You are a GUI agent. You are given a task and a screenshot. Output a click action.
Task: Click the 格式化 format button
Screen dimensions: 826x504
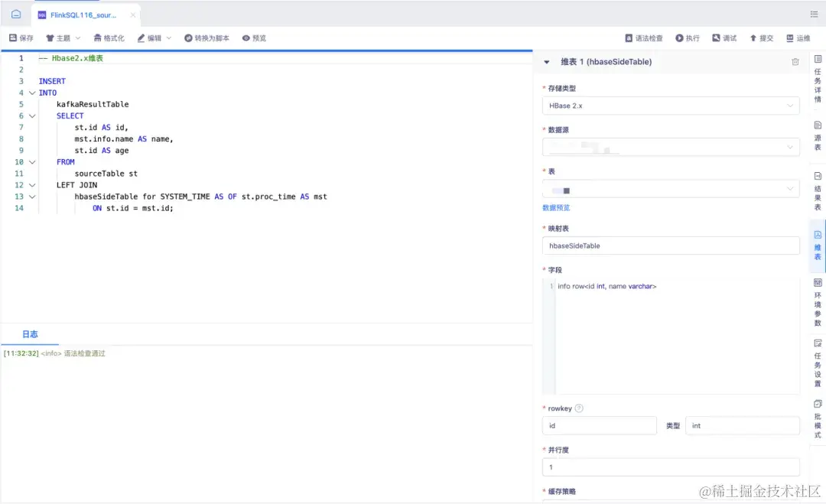click(x=109, y=38)
